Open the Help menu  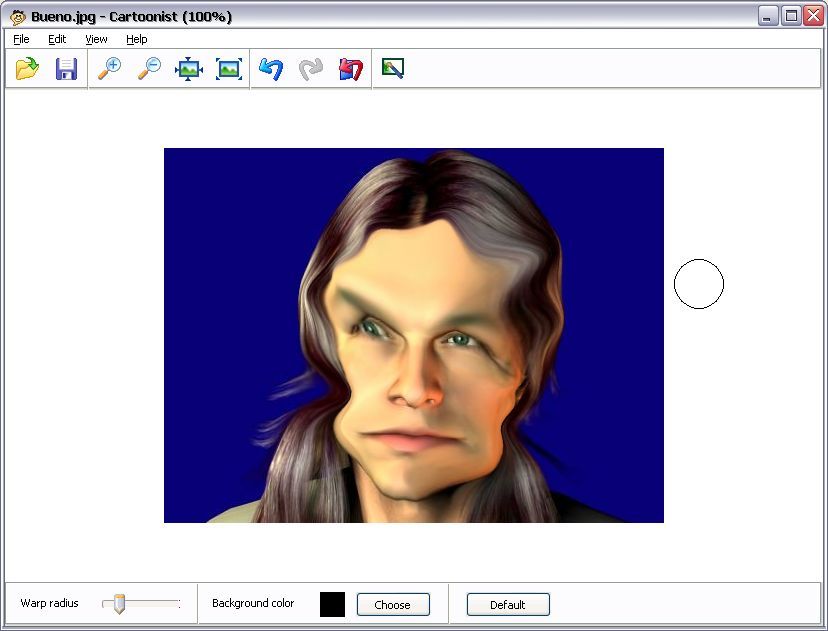click(x=136, y=39)
